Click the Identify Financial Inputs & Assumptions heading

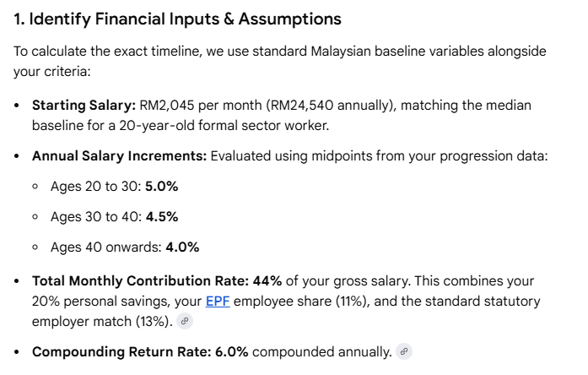tap(177, 19)
